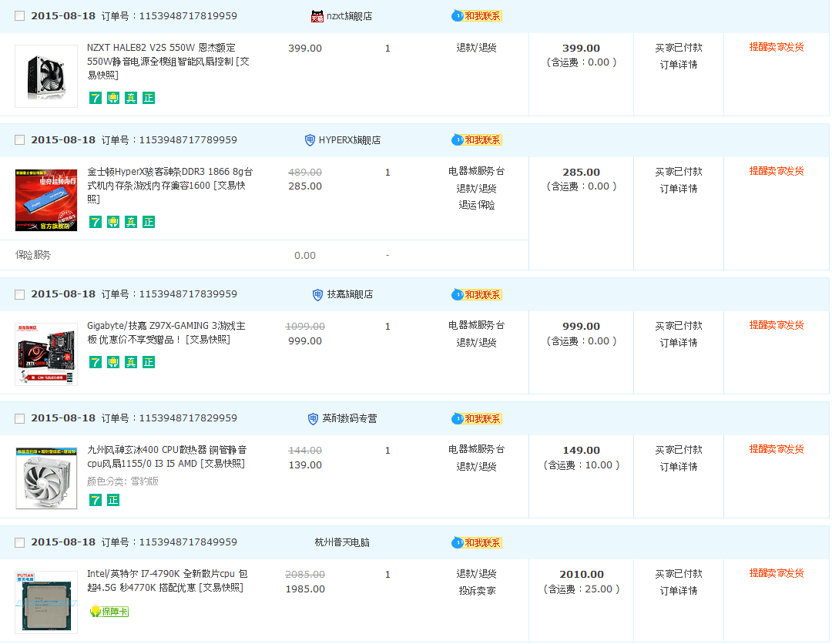
Task: Click the 7-day return badge under 九州风神 cooler
Action: click(x=96, y=500)
